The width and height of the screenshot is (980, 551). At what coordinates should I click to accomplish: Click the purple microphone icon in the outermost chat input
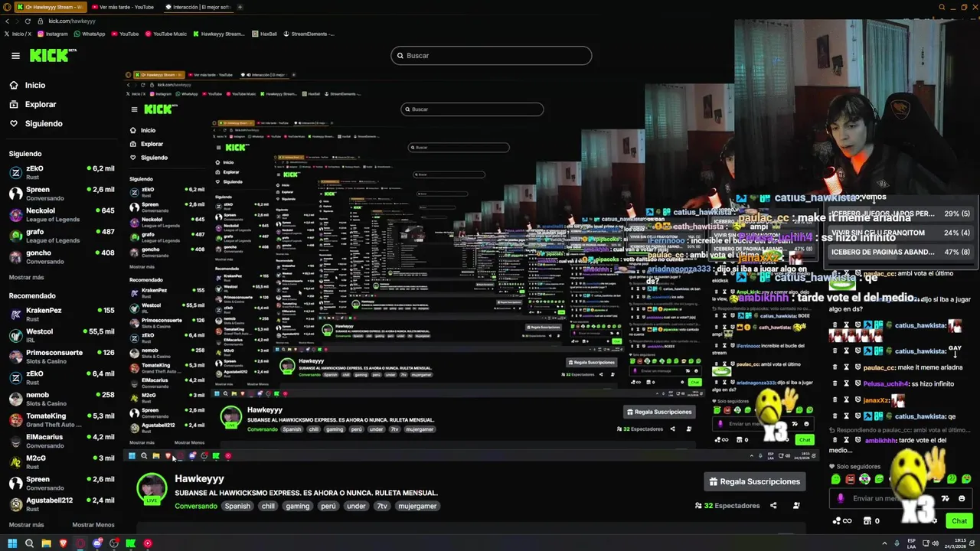click(841, 498)
